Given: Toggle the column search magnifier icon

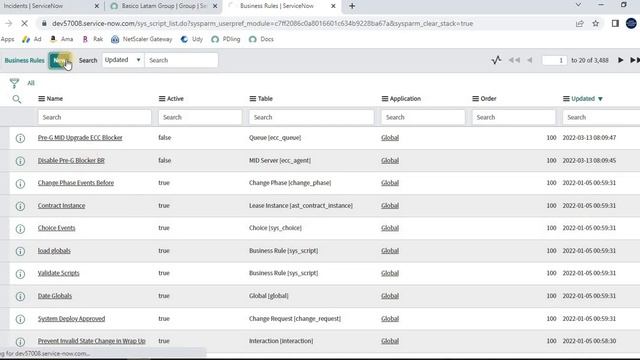Looking at the screenshot, I should (x=17, y=99).
